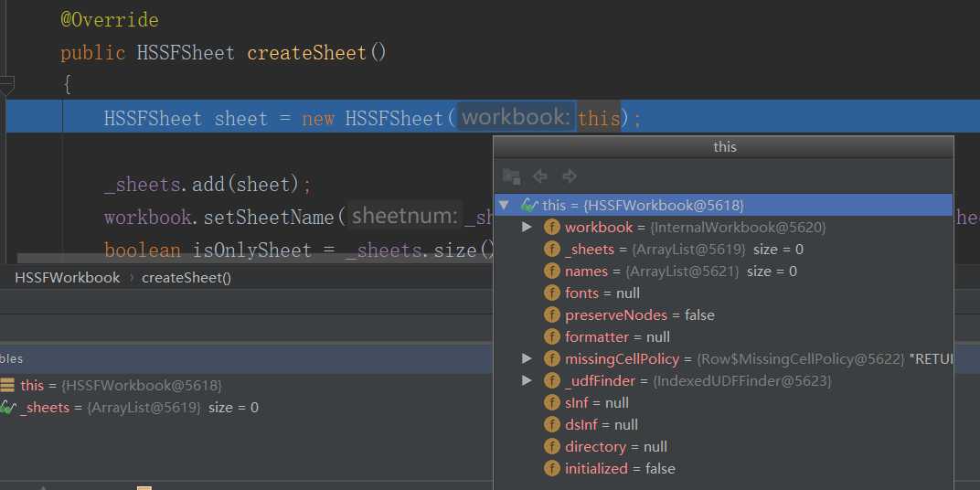Click the @Override annotation
Screen dimensions: 980x490
110,20
